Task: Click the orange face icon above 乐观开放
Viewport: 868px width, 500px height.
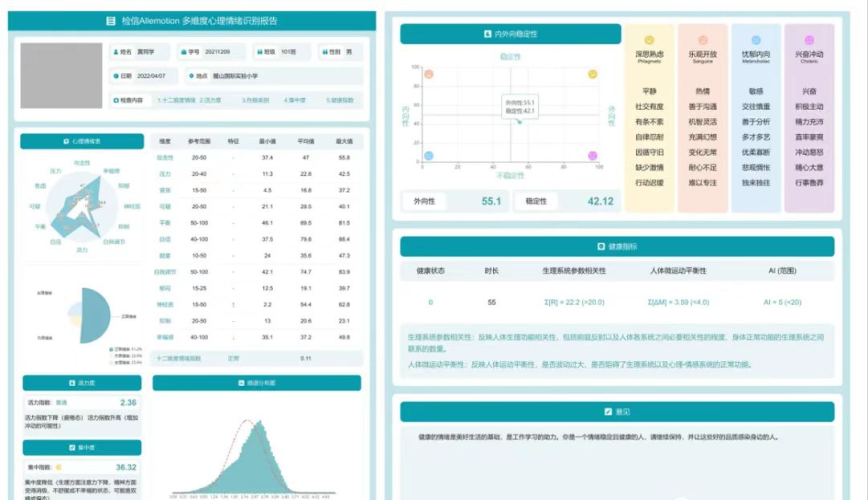Action: tap(703, 41)
